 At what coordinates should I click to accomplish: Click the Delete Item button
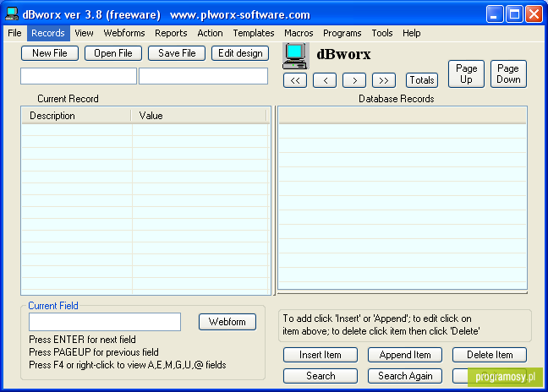(x=490, y=355)
